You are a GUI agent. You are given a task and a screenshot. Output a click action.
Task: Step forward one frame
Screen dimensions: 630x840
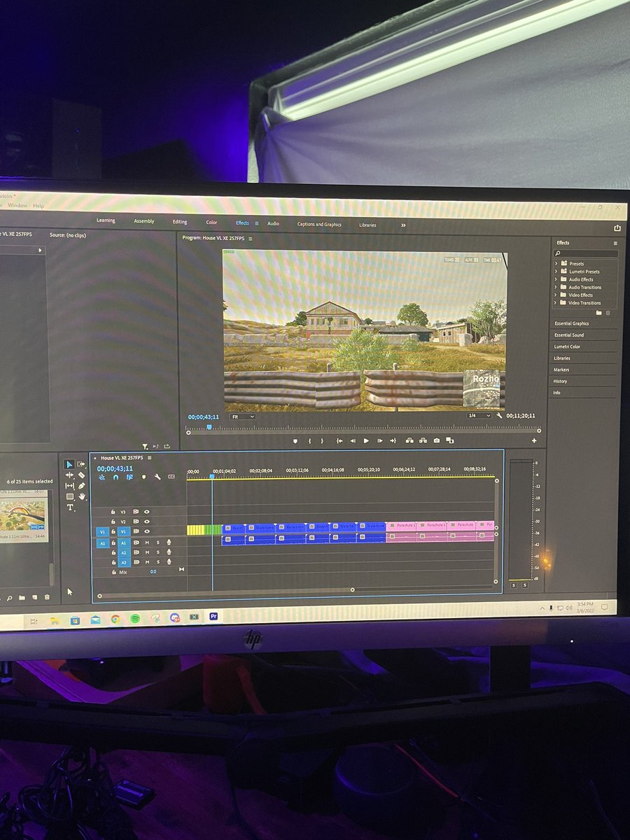coord(380,441)
